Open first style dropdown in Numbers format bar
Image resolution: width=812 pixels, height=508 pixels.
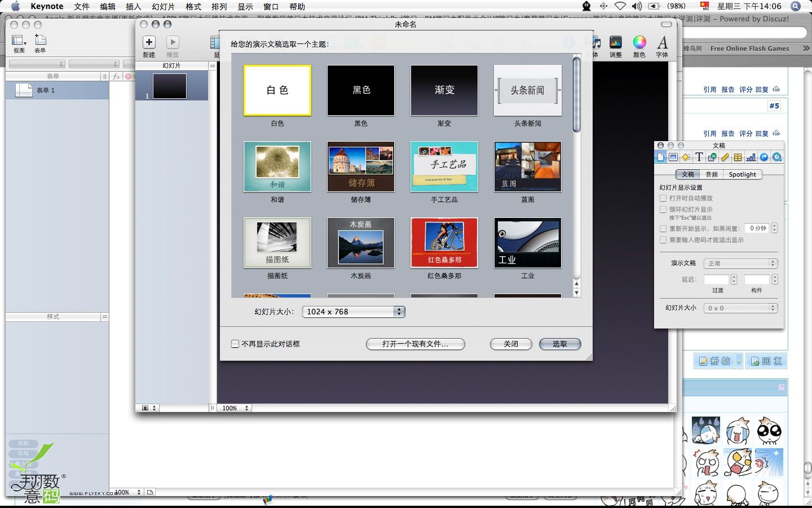(37, 64)
